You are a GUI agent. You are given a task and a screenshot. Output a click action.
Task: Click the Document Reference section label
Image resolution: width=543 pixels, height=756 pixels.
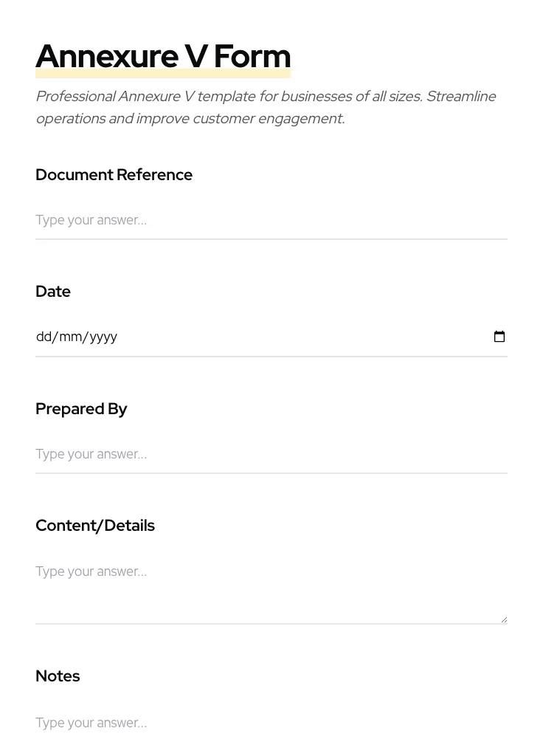tap(114, 175)
